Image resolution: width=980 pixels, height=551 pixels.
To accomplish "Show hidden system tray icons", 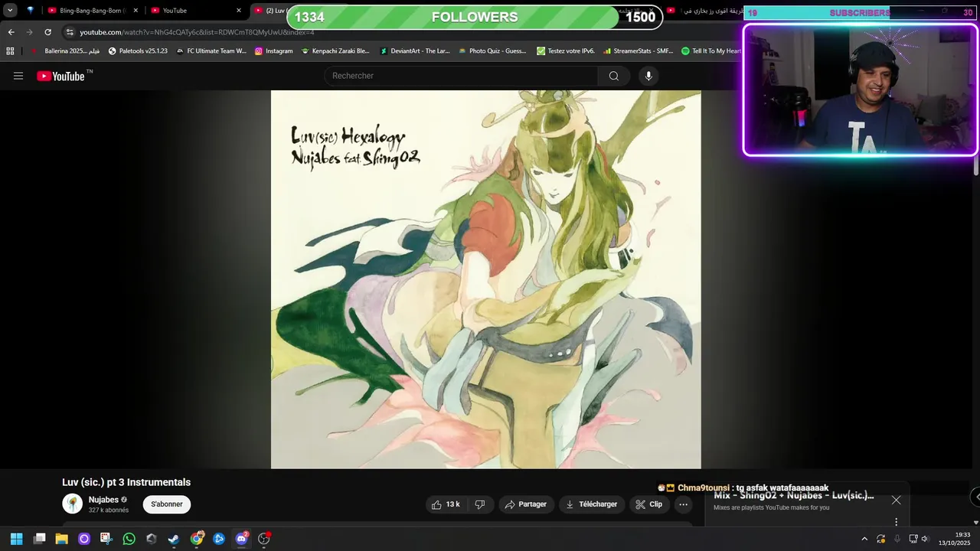I will pos(864,539).
